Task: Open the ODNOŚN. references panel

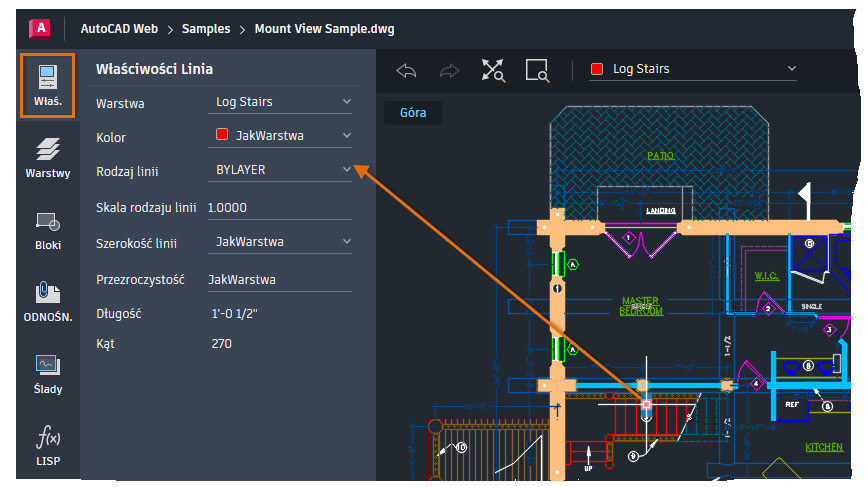Action: (x=48, y=302)
